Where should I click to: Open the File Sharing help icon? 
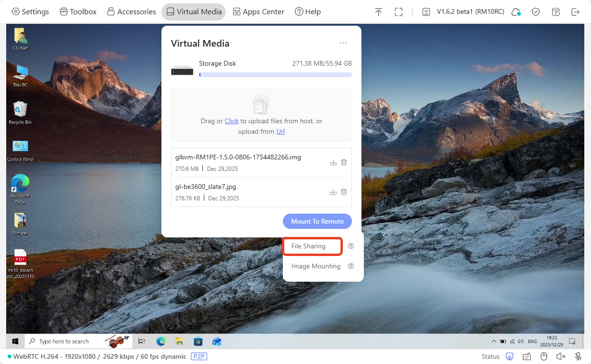pyautogui.click(x=351, y=246)
